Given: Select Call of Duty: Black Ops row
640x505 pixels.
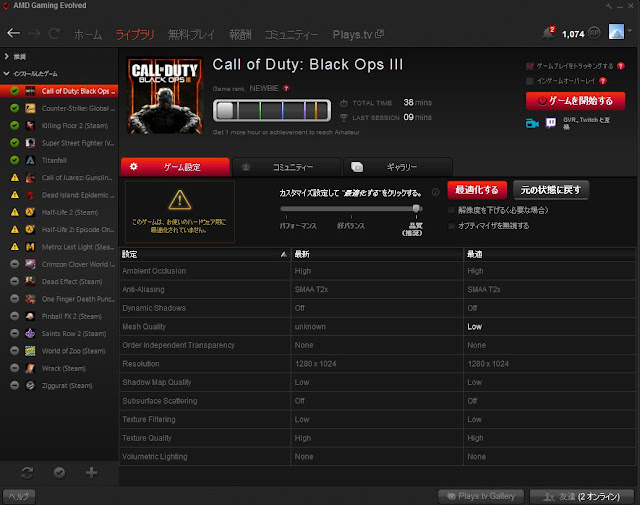Looking at the screenshot, I should (x=59, y=91).
